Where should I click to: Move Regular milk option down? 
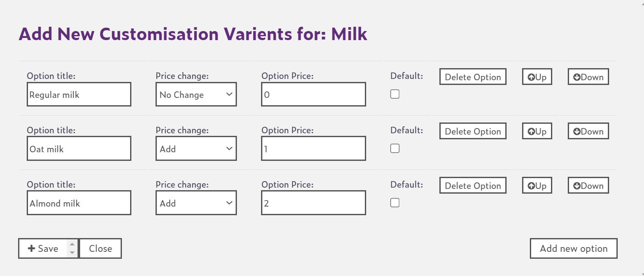click(588, 77)
